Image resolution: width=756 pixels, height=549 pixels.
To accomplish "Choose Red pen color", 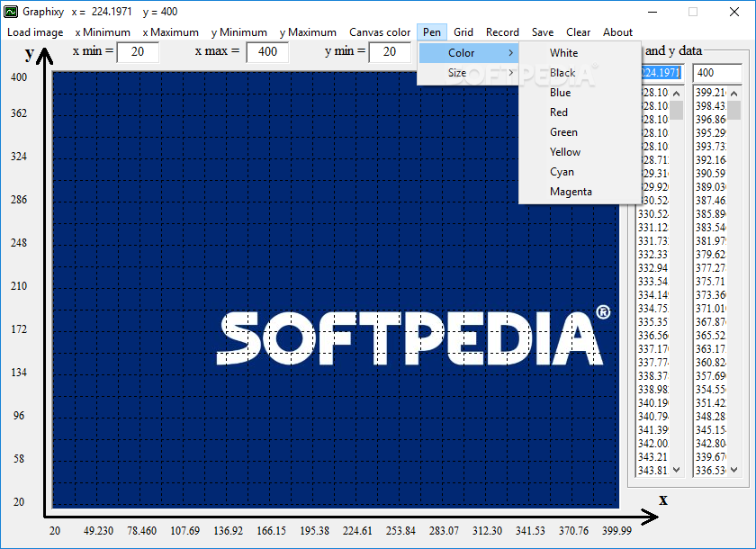I will (580, 112).
